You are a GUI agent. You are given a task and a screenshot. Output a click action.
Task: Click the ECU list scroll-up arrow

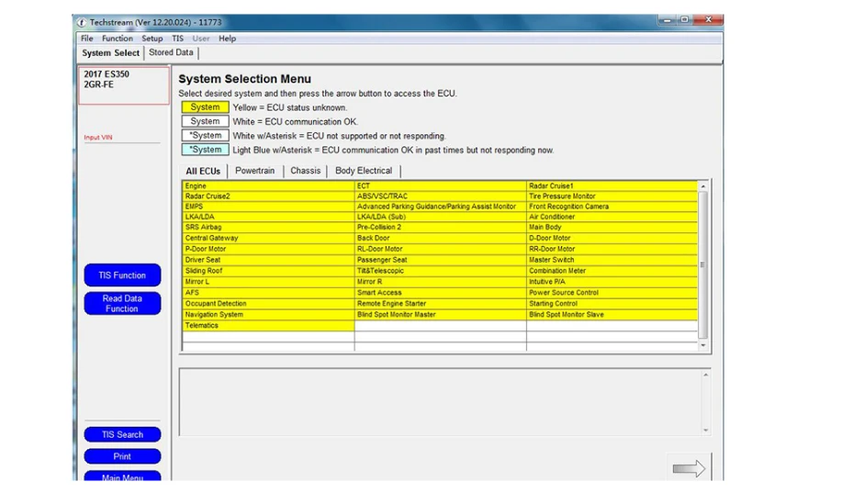[702, 186]
